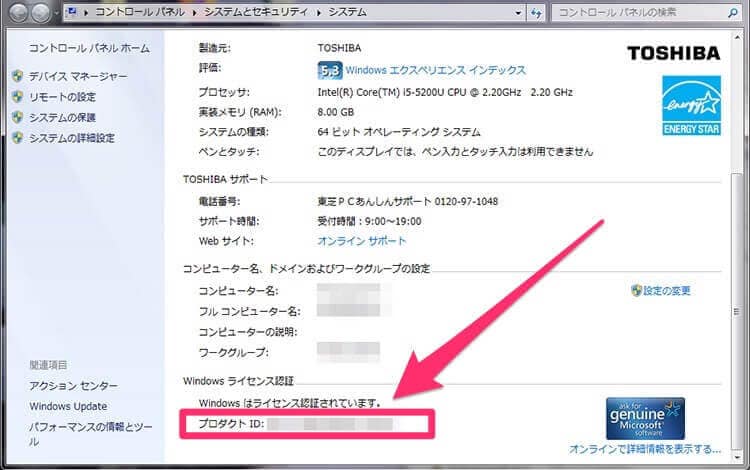Image resolution: width=750 pixels, height=470 pixels.
Task: Click support phone number 0120-97-1048
Action: tap(466, 202)
